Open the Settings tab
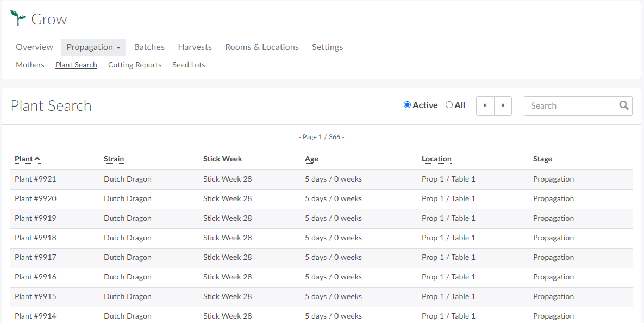This screenshot has height=323, width=644. 327,47
